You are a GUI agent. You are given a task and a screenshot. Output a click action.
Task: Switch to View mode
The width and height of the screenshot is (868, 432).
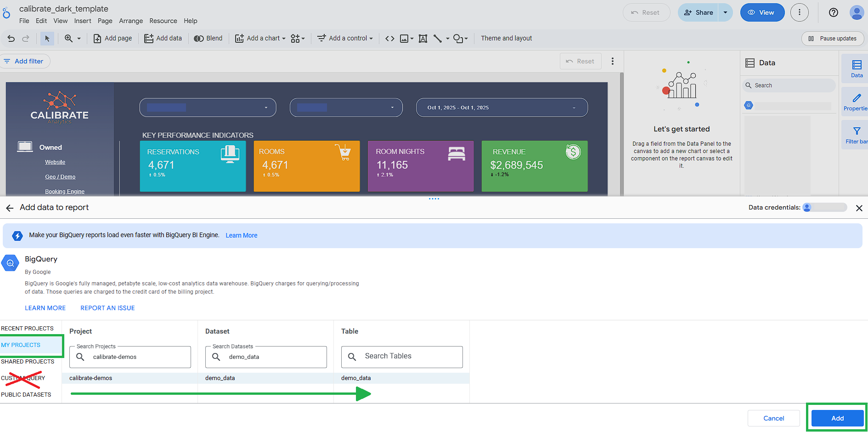(762, 12)
